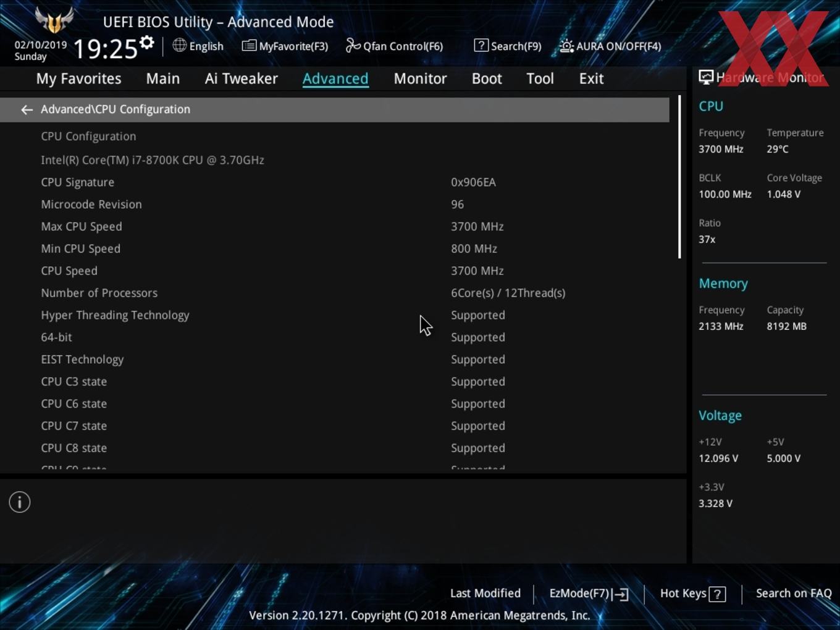Image resolution: width=840 pixels, height=630 pixels.
Task: Click the Intel Core i7-8700K CPU line
Action: click(x=153, y=160)
